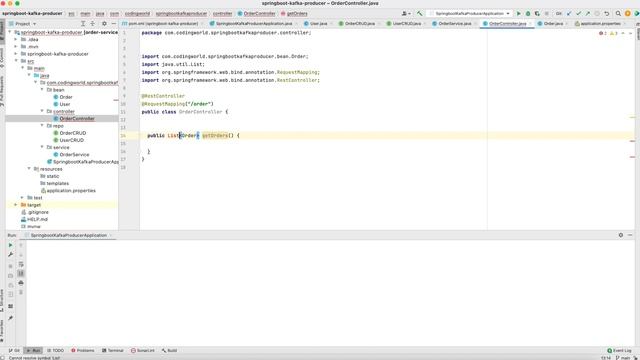
Task: Minimize the Run tool window
Action: point(630,235)
